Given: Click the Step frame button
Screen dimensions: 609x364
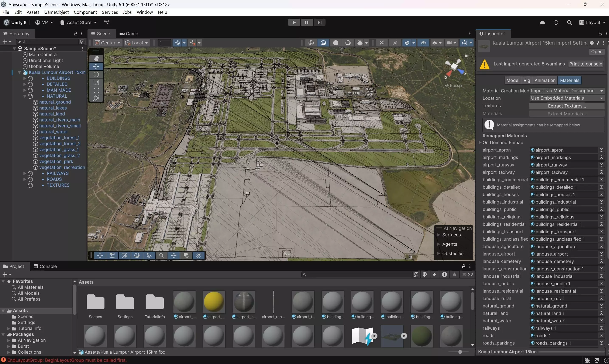Looking at the screenshot, I should pos(319,22).
